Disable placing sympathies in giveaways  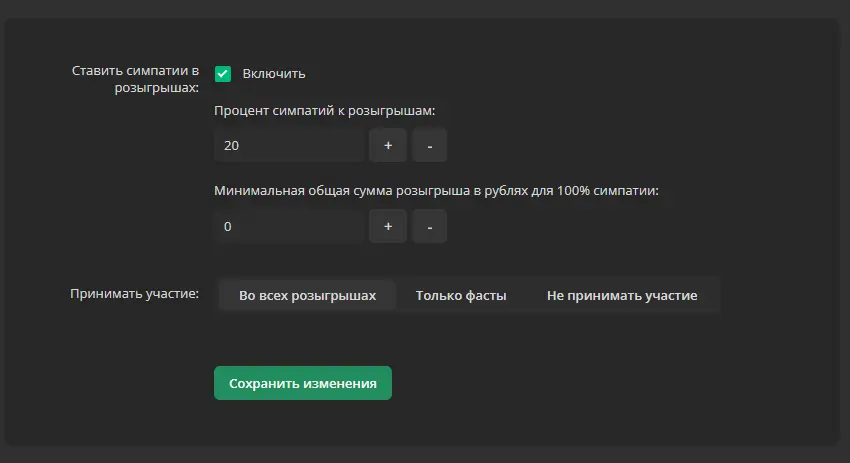(223, 74)
